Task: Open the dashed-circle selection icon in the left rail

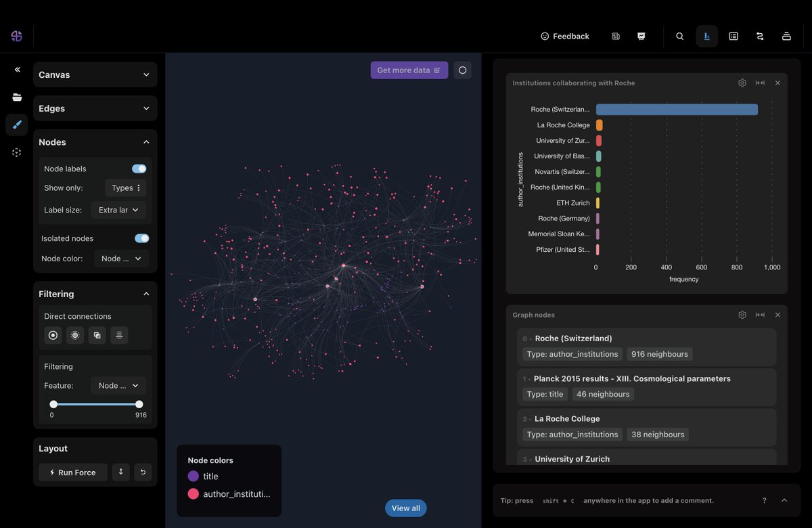Action: (17, 152)
